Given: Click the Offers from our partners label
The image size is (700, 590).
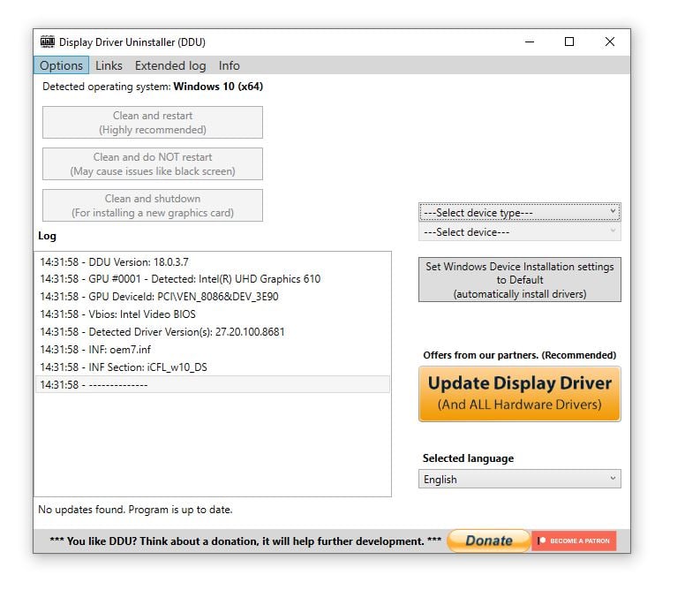Looking at the screenshot, I should point(520,355).
